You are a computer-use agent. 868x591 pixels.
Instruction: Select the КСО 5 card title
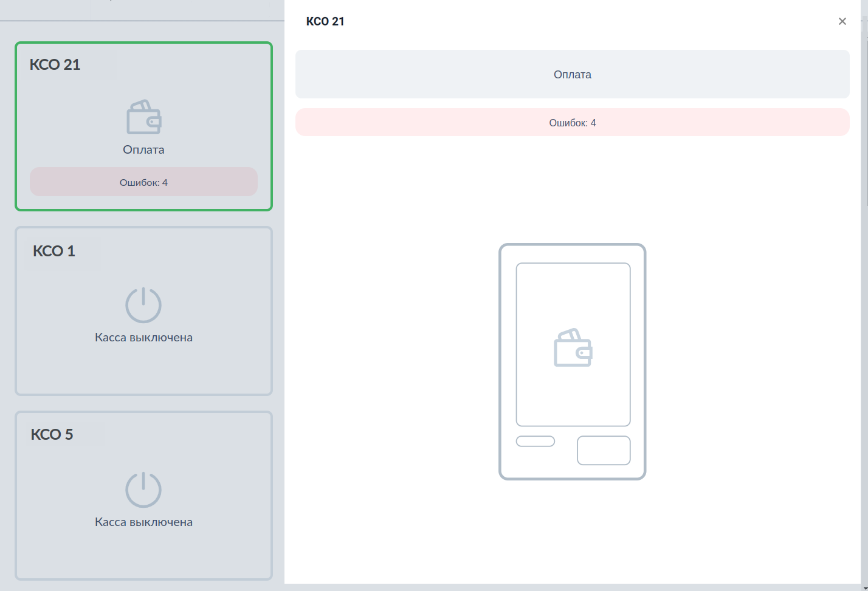tap(52, 434)
